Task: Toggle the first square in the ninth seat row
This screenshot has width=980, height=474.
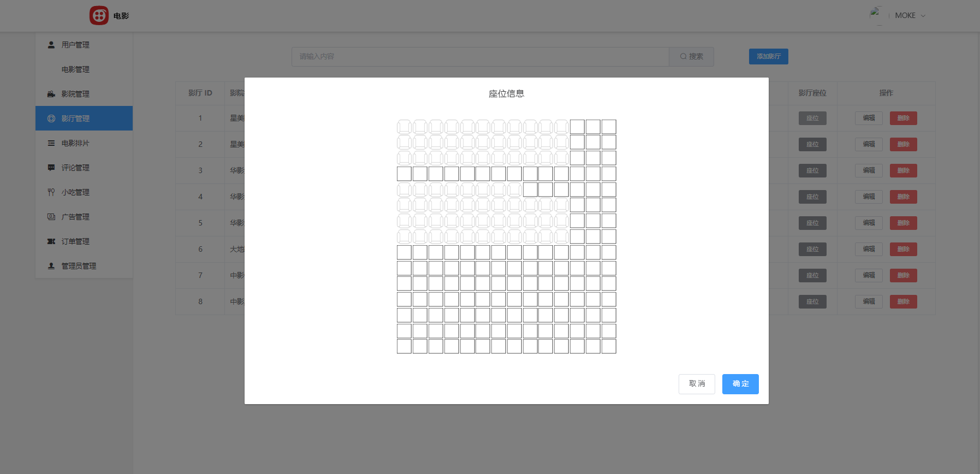Action: (x=404, y=252)
